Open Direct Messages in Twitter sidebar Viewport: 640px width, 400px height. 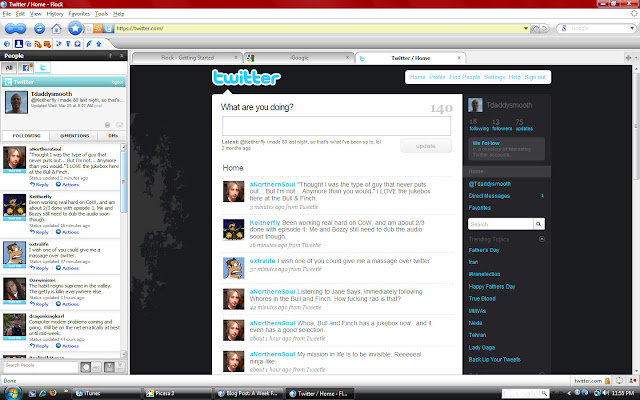(489, 196)
